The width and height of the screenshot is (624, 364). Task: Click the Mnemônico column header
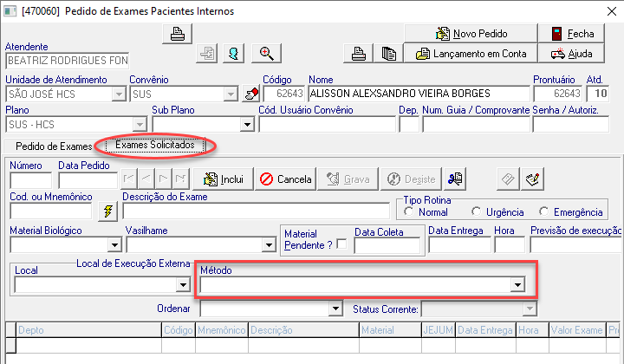point(222,330)
